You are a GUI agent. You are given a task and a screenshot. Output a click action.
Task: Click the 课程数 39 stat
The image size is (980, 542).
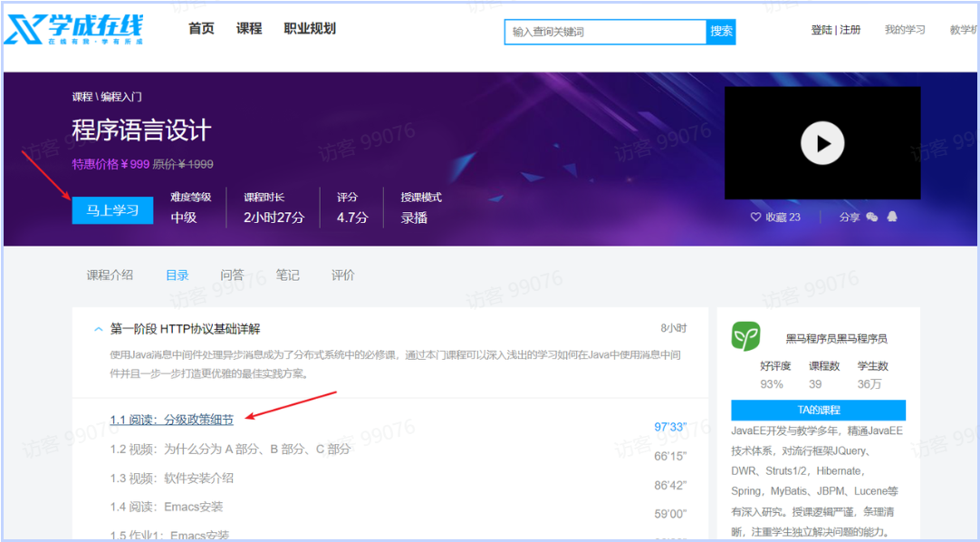pyautogui.click(x=823, y=374)
